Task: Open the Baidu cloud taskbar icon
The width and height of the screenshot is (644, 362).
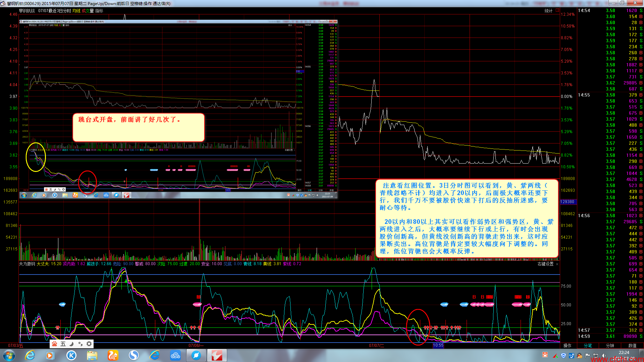Action: [x=175, y=355]
